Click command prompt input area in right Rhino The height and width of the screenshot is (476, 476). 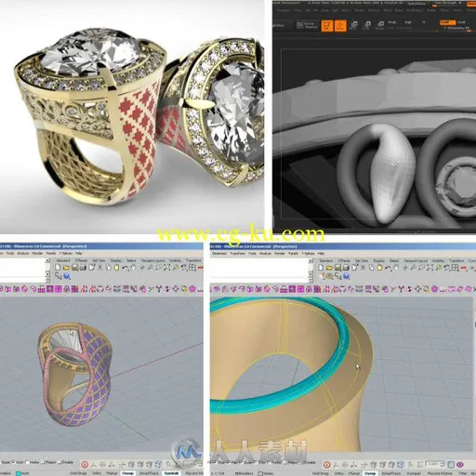tap(259, 280)
